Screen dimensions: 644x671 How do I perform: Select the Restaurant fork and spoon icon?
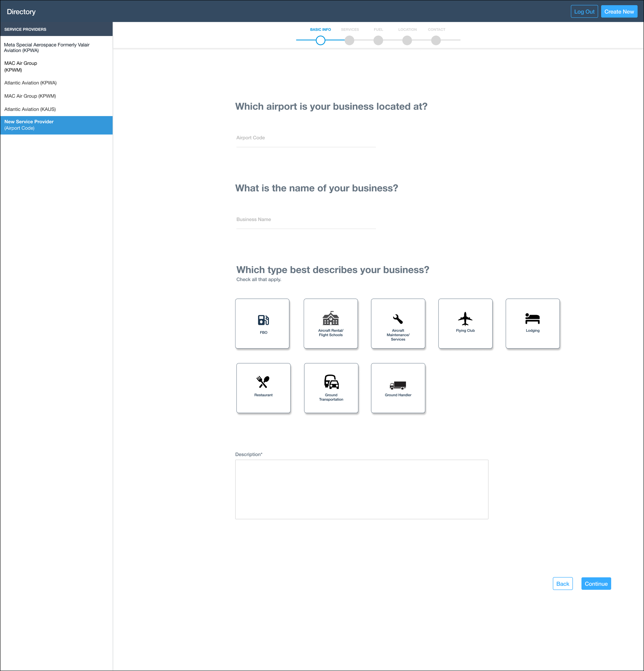click(x=263, y=382)
